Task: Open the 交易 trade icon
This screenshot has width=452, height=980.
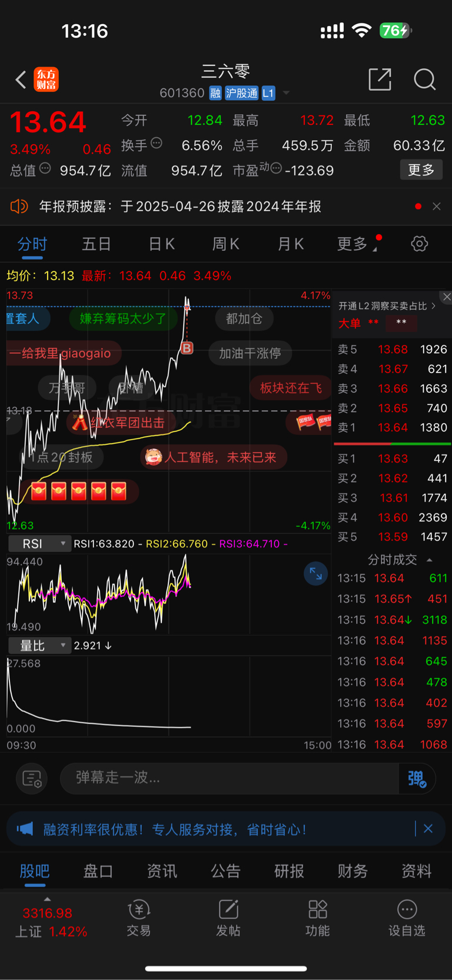Action: coord(139,918)
